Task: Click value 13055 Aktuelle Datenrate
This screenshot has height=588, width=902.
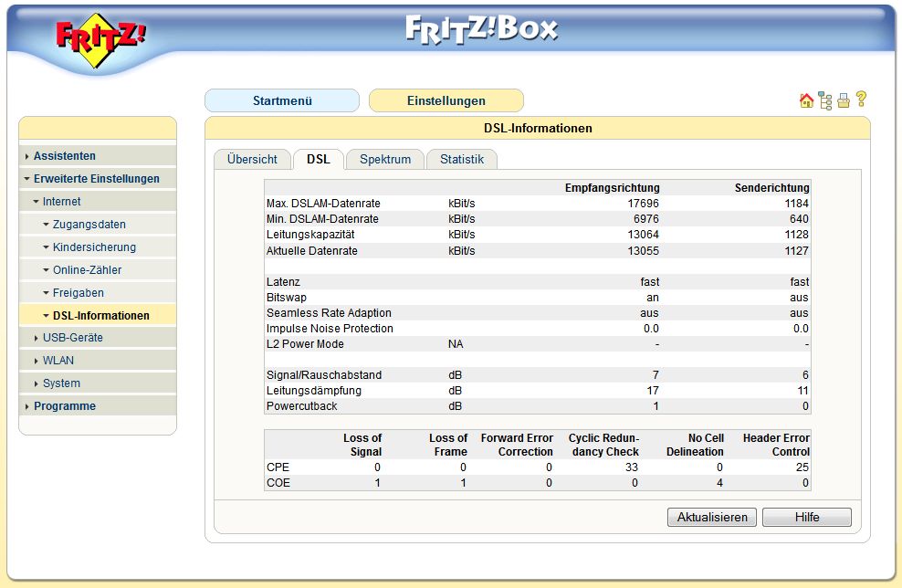Action: (x=643, y=251)
